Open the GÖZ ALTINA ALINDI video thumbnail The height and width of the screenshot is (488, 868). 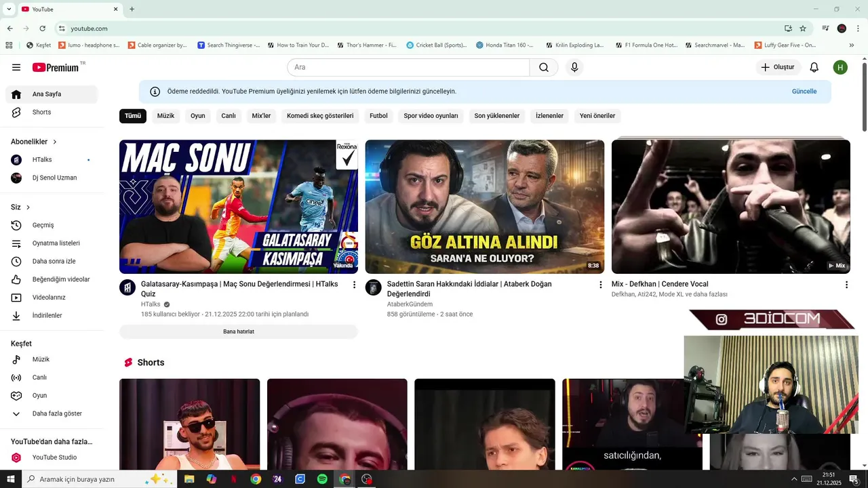click(485, 207)
